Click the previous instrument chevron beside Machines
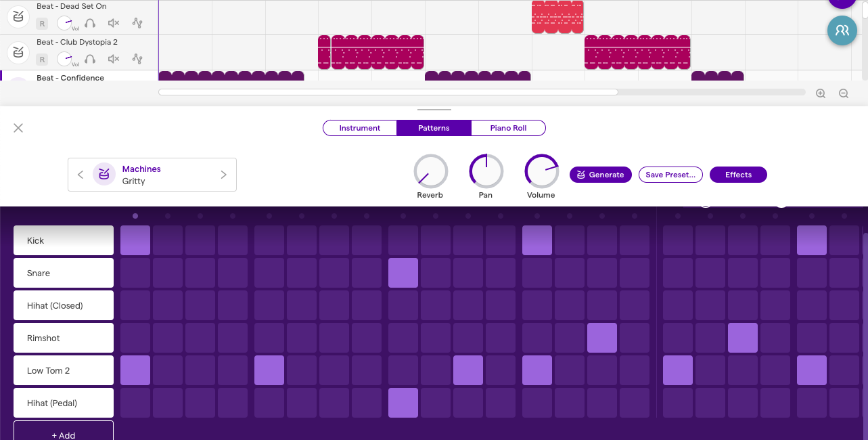 click(x=81, y=174)
